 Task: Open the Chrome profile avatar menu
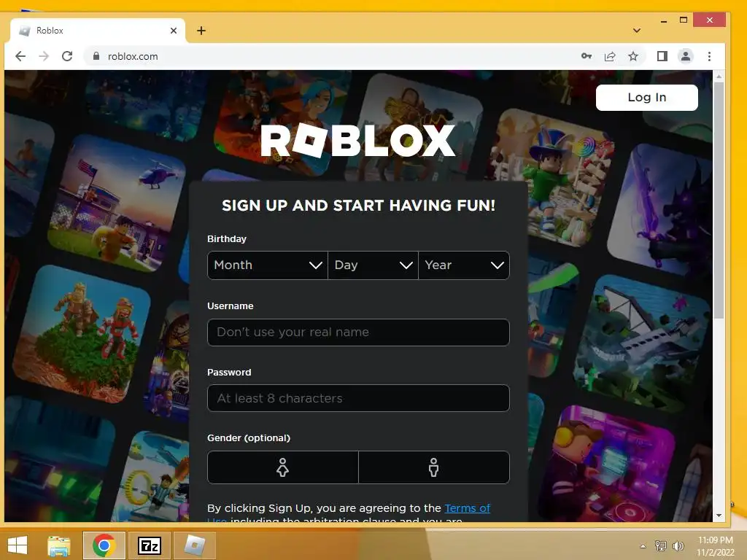click(x=686, y=56)
